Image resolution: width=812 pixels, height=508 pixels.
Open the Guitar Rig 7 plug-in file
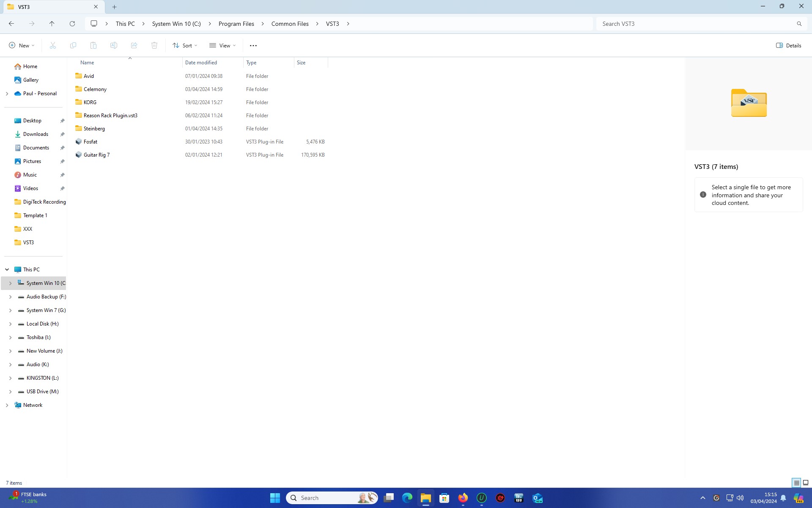(x=96, y=155)
